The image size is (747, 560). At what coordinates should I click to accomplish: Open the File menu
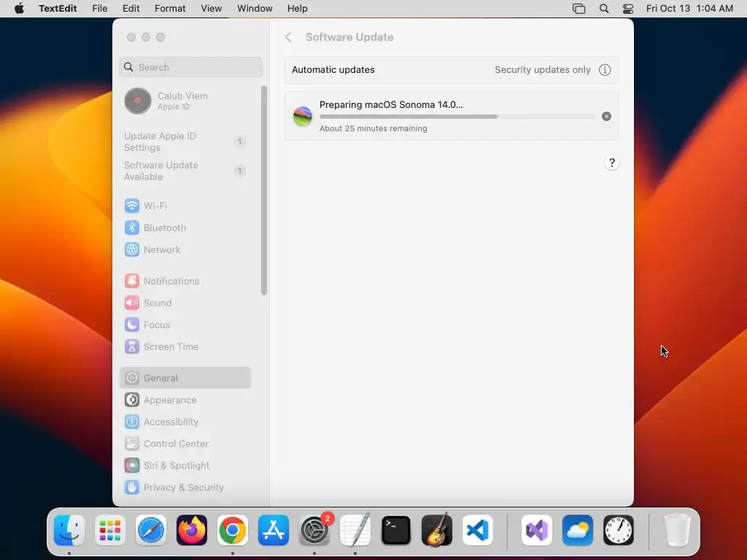[99, 9]
